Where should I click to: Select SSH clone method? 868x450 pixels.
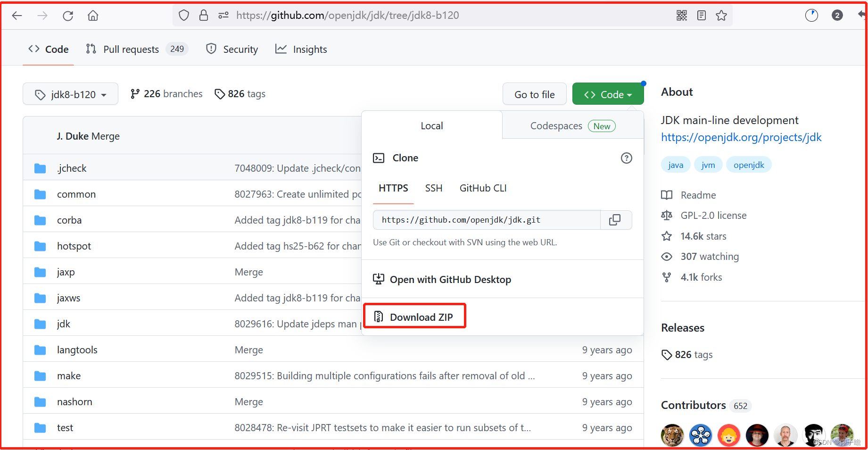(x=434, y=188)
